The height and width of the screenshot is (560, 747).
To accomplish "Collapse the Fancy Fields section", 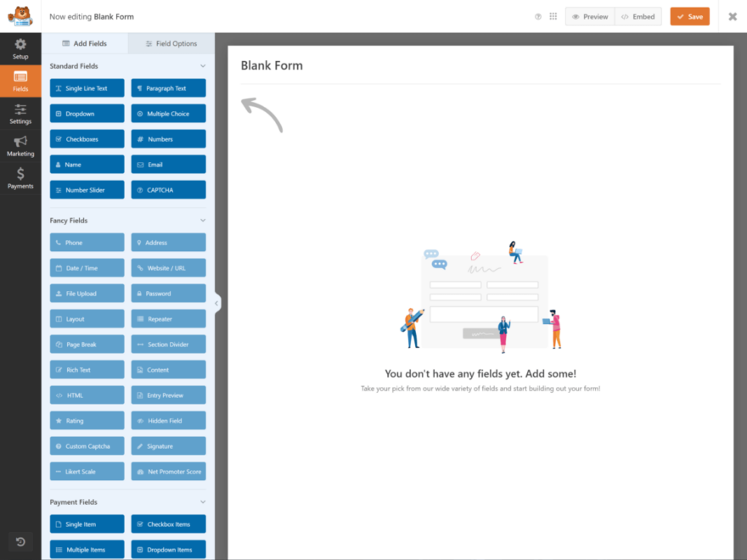I will tap(203, 221).
